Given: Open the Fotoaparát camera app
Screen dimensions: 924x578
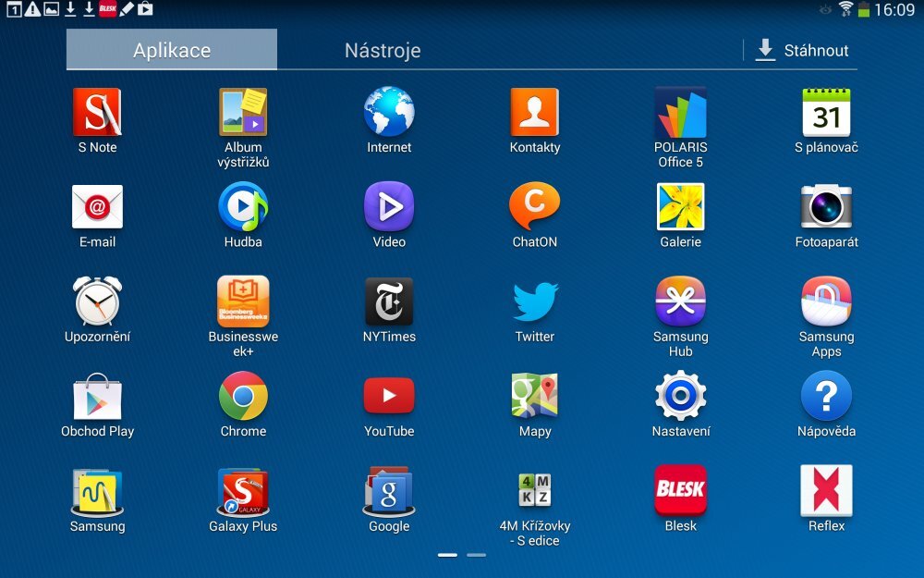Looking at the screenshot, I should point(826,207).
